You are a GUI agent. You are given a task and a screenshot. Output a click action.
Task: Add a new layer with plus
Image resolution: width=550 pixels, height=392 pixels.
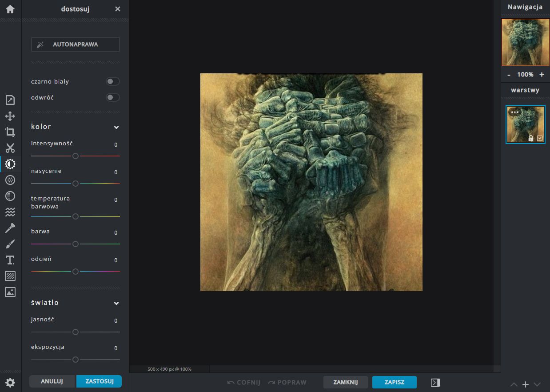click(x=526, y=384)
